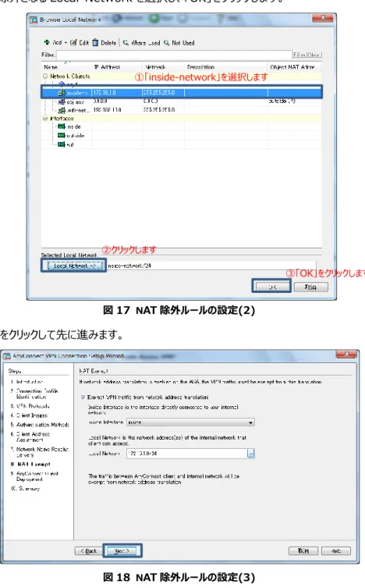
Task: Click the Selected Local Network text field
Action: [211, 265]
